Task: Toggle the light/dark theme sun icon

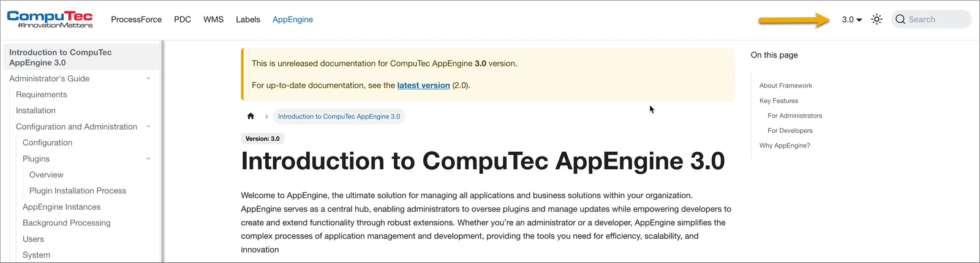Action: [x=876, y=20]
